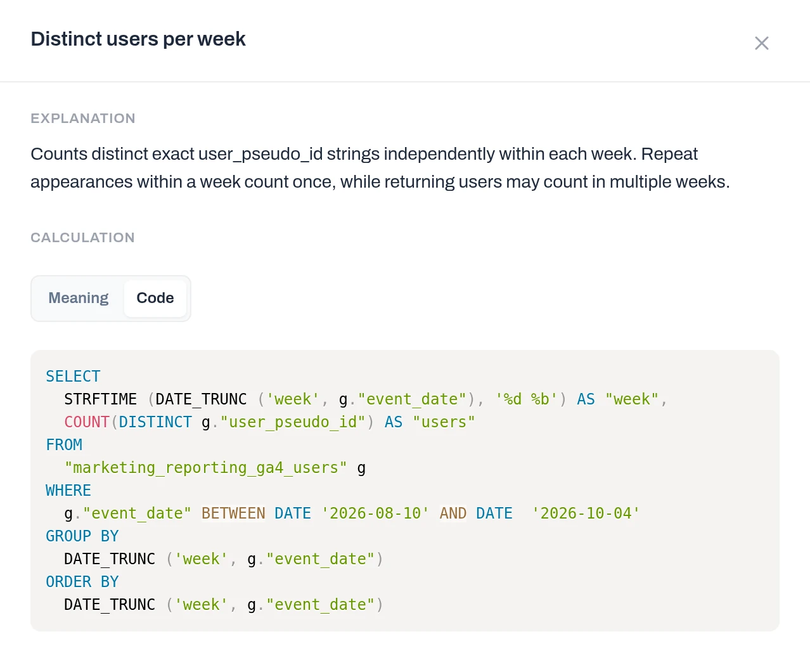Click the "marketing_reporting_ga4_users" table name
810x672 pixels.
(206, 468)
